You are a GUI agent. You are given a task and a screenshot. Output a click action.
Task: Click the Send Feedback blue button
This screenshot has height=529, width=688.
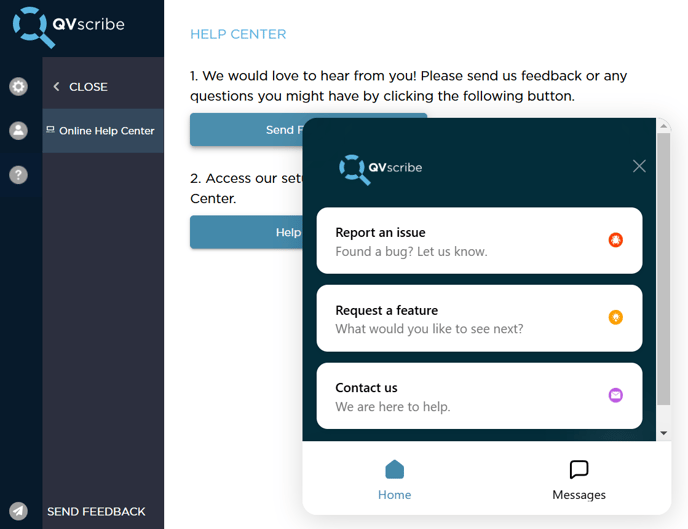246,130
